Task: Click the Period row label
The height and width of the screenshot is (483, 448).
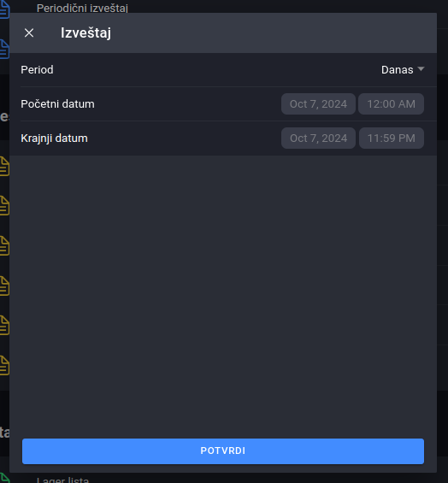Action: coord(37,69)
